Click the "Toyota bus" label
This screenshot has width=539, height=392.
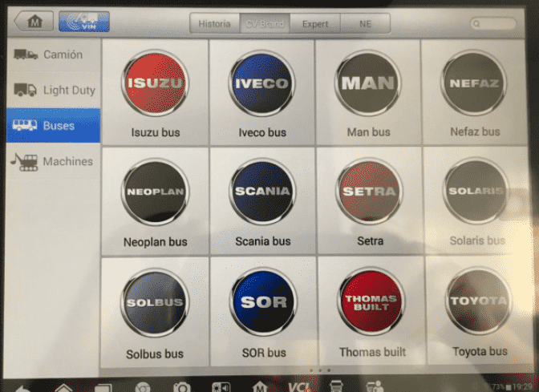pyautogui.click(x=480, y=351)
